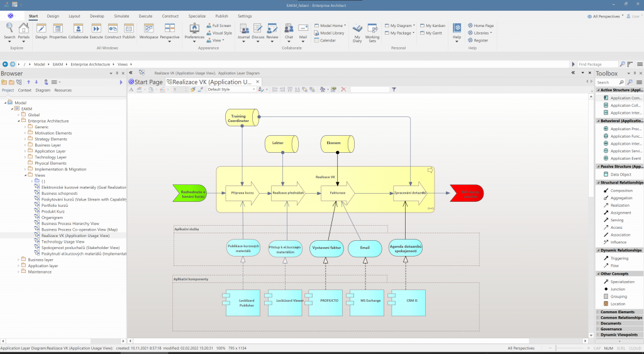644x354 pixels.
Task: Click the Register button
Action: tap(478, 40)
